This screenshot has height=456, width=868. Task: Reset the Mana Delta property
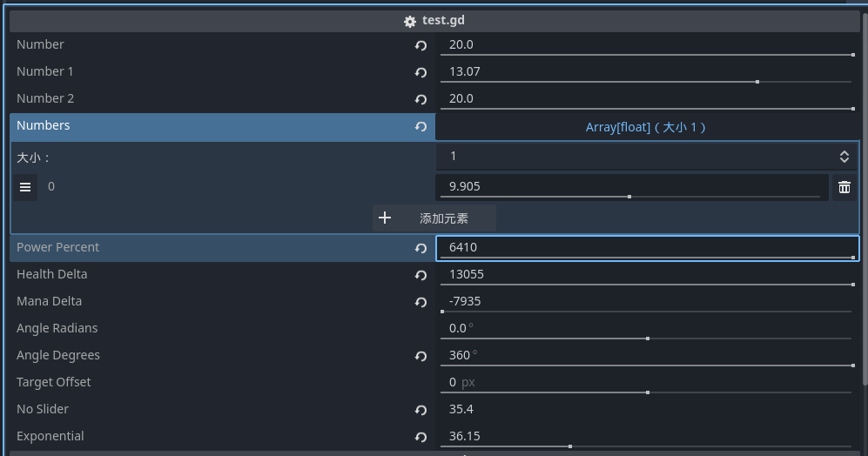point(421,302)
